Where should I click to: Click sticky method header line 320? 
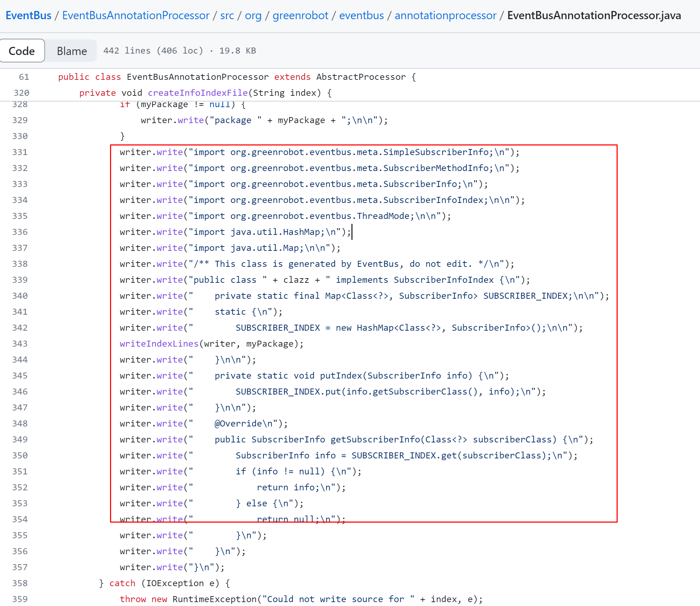point(205,93)
